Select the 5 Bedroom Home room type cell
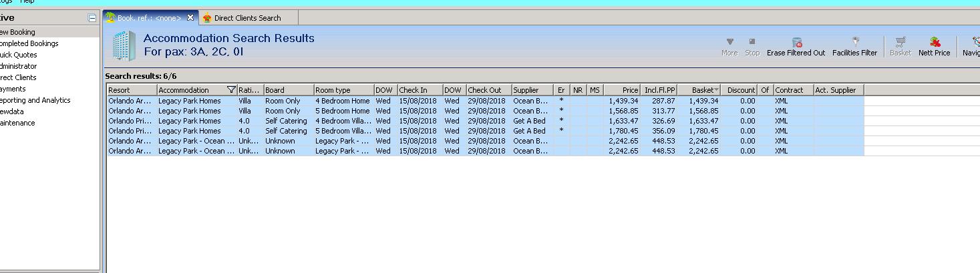This screenshot has width=980, height=273. [343, 111]
